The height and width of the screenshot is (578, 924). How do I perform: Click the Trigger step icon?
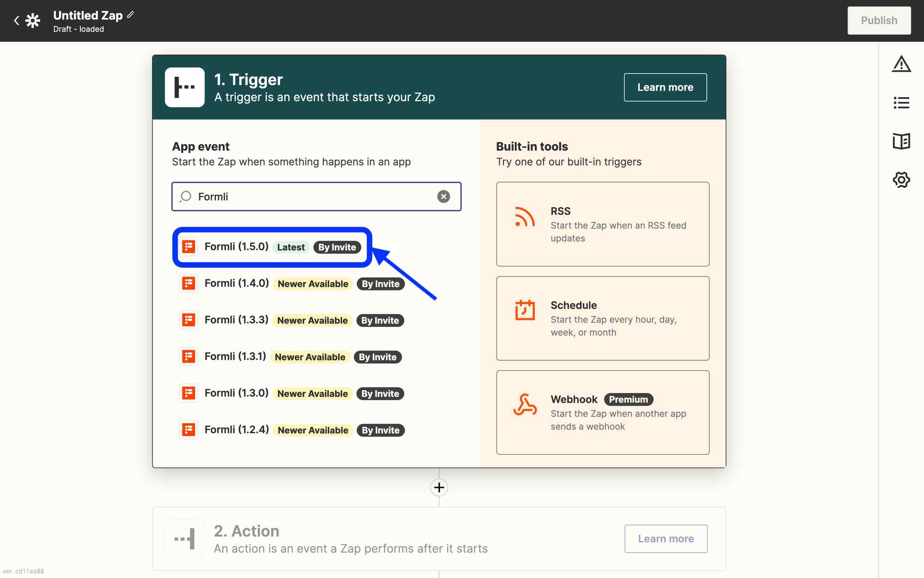185,87
